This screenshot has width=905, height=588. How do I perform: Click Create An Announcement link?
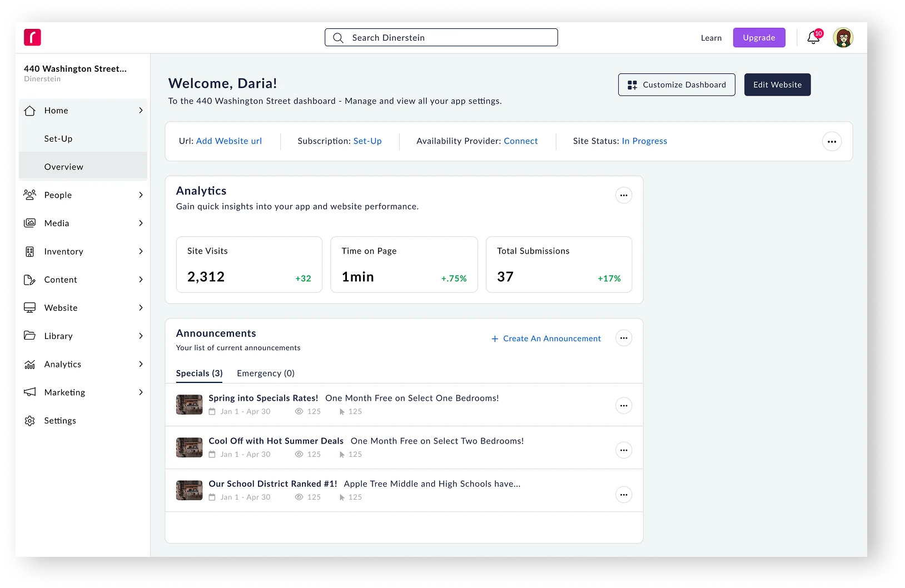(546, 338)
